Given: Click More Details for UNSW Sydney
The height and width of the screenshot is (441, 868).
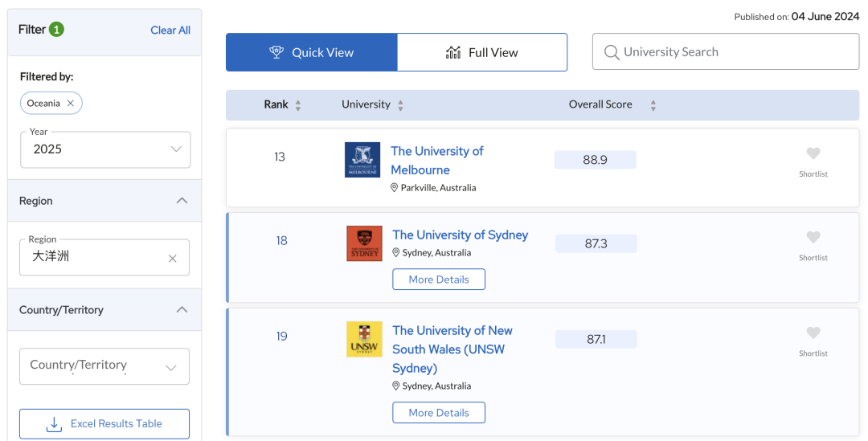Looking at the screenshot, I should pos(439,413).
